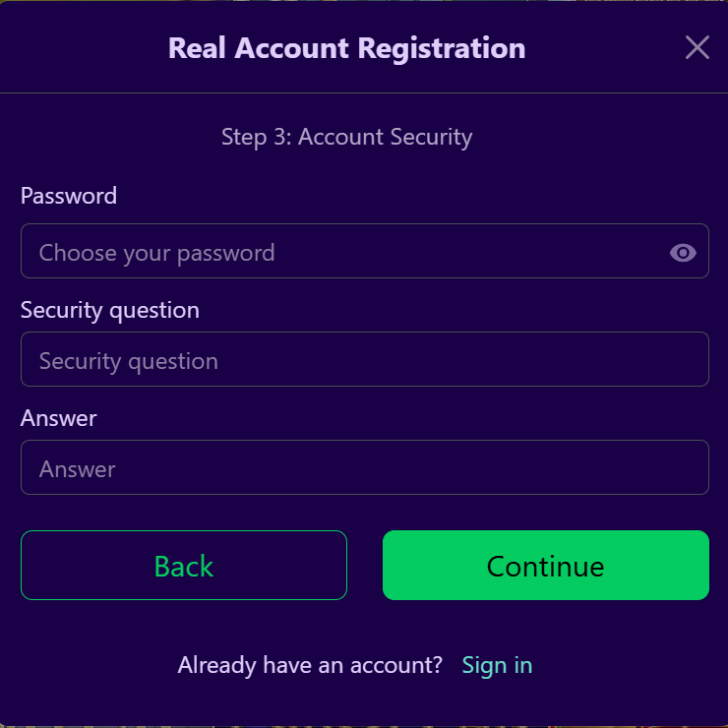Image resolution: width=728 pixels, height=728 pixels.
Task: Toggle password visibility with the eye icon
Action: click(683, 253)
